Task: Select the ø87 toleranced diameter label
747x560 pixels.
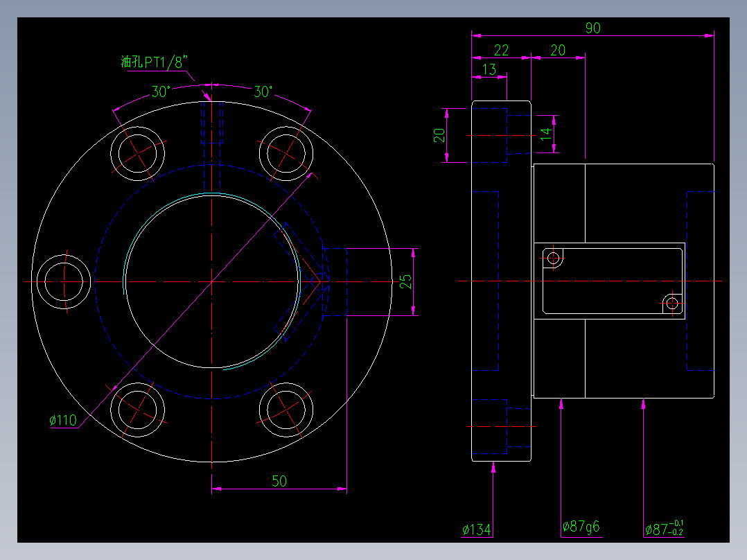Action: [x=665, y=528]
